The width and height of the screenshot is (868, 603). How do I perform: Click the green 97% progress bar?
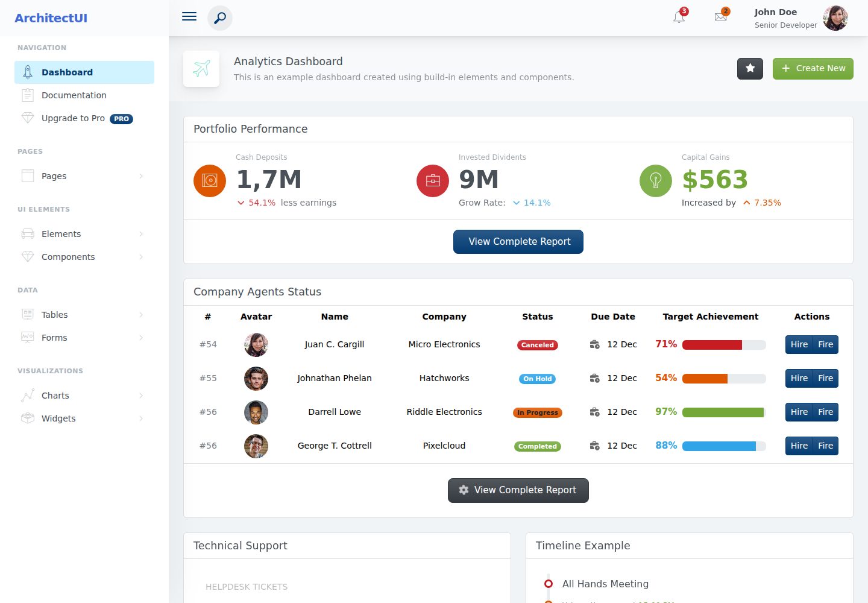[x=724, y=412]
